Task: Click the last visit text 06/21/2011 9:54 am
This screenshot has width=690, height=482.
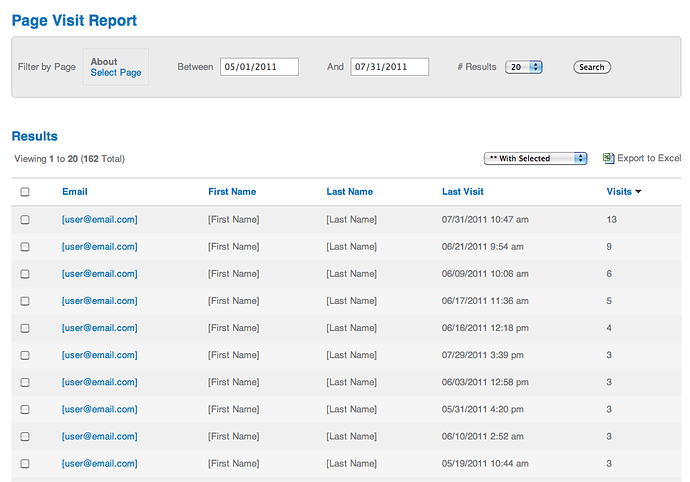Action: [x=483, y=247]
